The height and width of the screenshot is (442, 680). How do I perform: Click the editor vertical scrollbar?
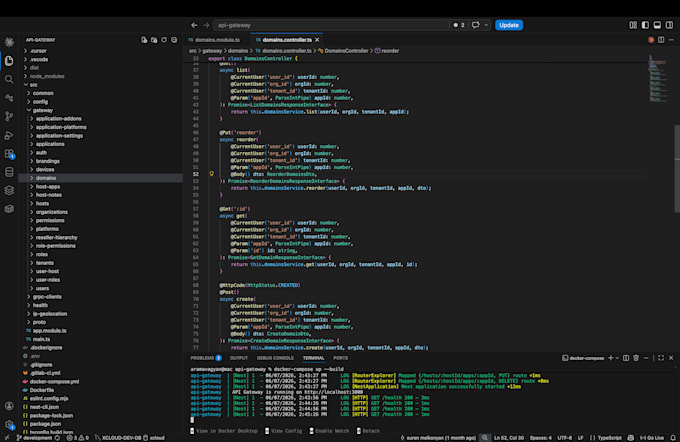pyautogui.click(x=677, y=169)
